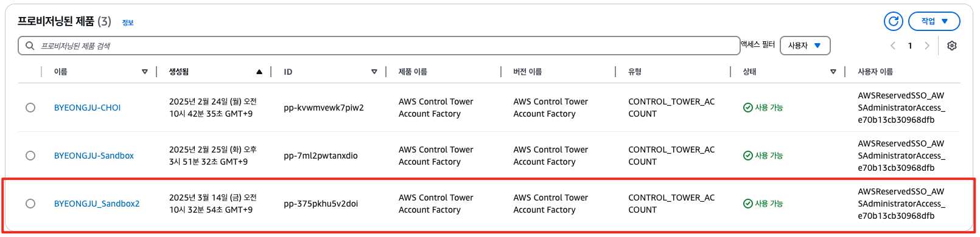The height and width of the screenshot is (237, 980).
Task: Go to next page arrow
Action: (x=927, y=46)
